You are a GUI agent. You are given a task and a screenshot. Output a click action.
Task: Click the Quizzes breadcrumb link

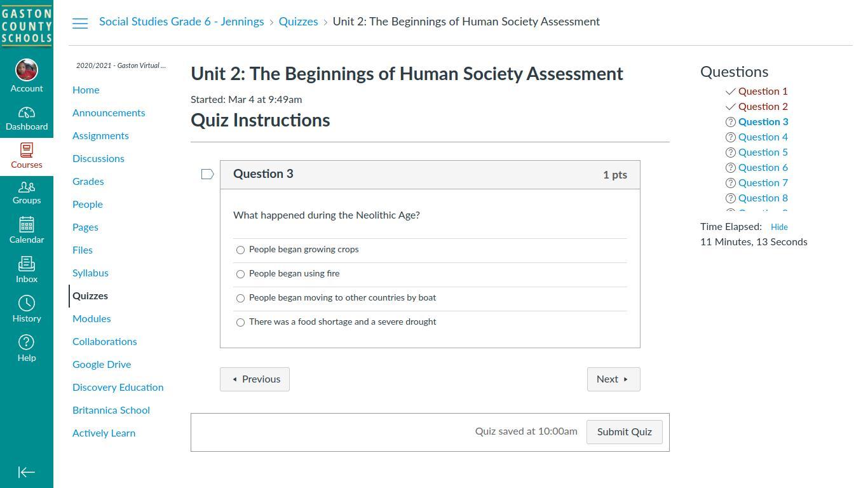click(x=298, y=22)
